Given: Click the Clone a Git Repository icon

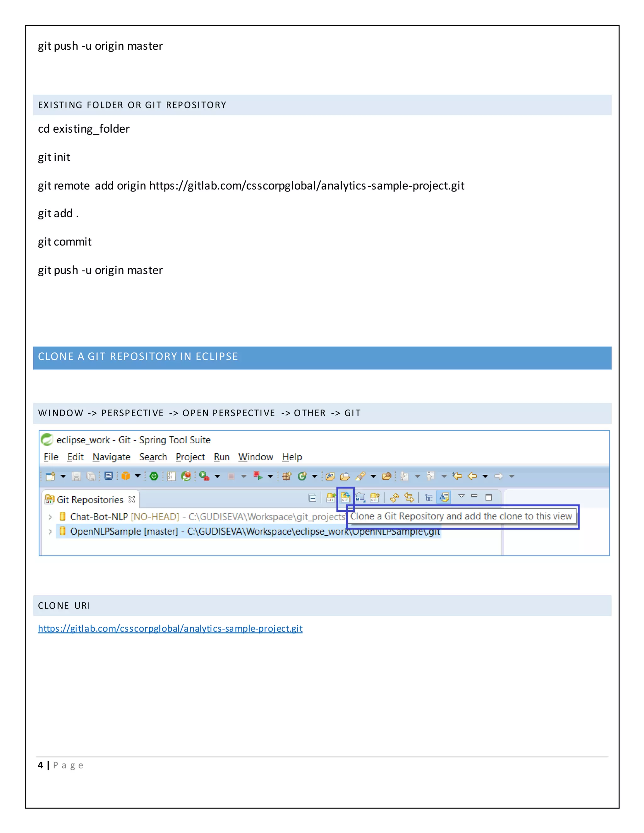Looking at the screenshot, I should pyautogui.click(x=345, y=497).
